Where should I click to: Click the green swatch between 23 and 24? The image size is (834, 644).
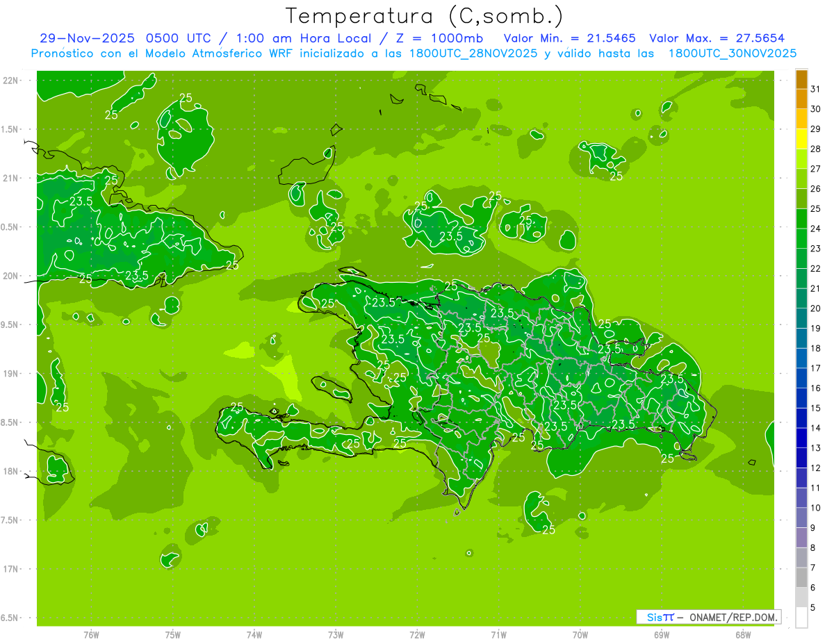click(801, 238)
